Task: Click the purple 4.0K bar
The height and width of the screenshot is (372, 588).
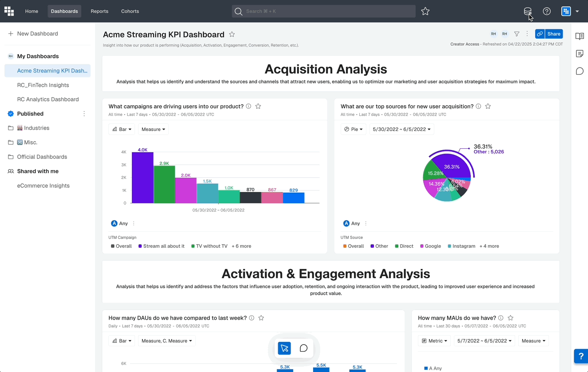Action: point(143,178)
